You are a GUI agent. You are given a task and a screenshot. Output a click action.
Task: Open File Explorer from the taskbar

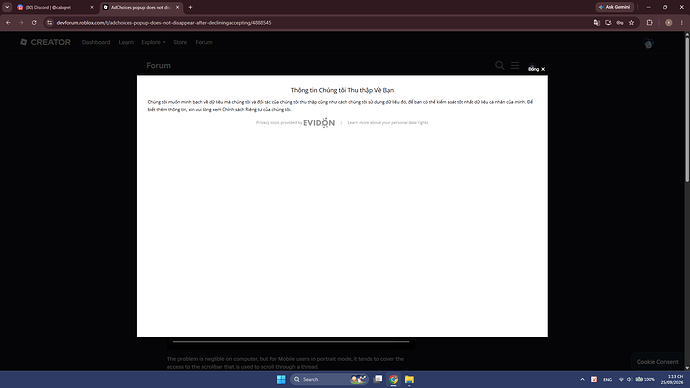[409, 379]
